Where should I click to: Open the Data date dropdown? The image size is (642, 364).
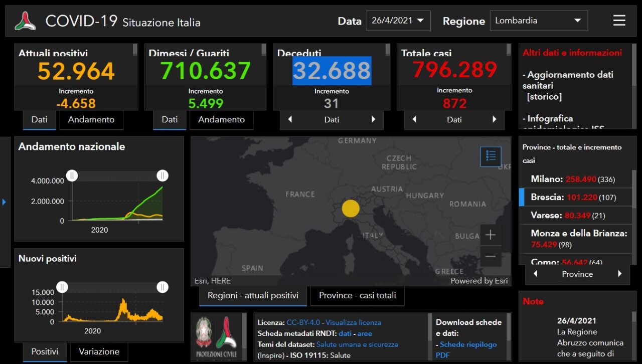coord(398,21)
